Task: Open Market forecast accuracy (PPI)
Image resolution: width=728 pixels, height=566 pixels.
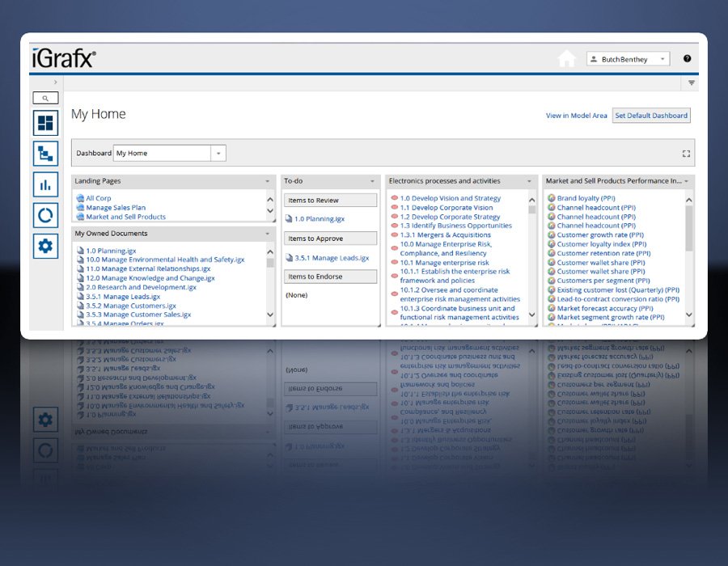Action: click(605, 309)
